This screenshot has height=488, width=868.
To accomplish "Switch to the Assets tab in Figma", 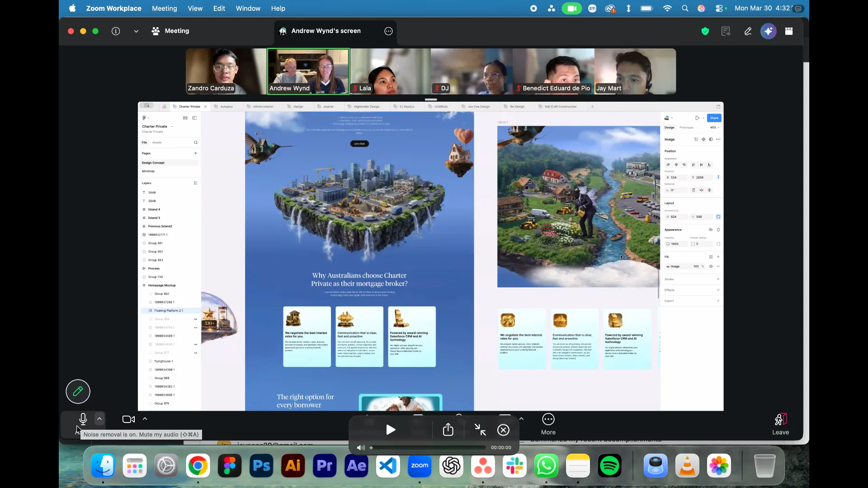I will tap(157, 143).
